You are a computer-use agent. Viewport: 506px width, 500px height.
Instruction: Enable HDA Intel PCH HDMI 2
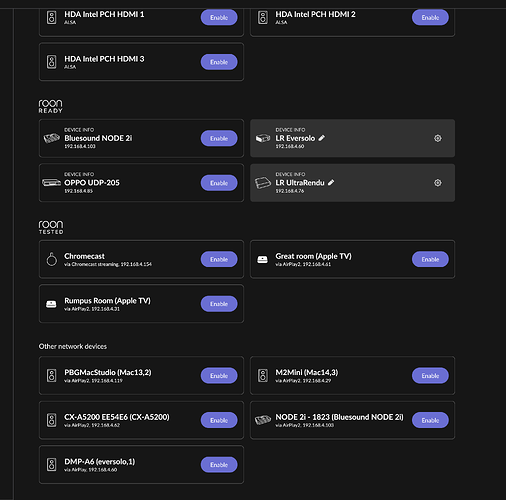[x=430, y=17]
